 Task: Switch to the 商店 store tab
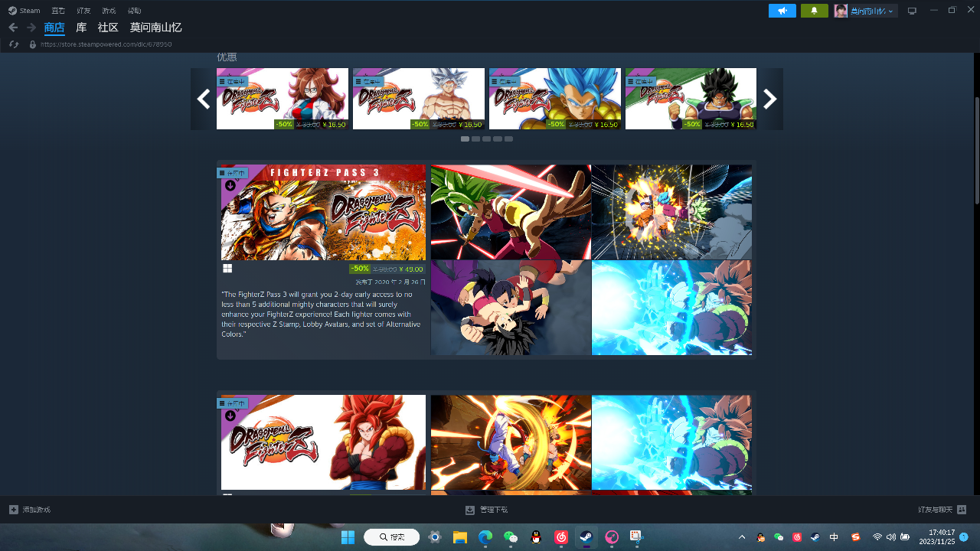coord(54,28)
